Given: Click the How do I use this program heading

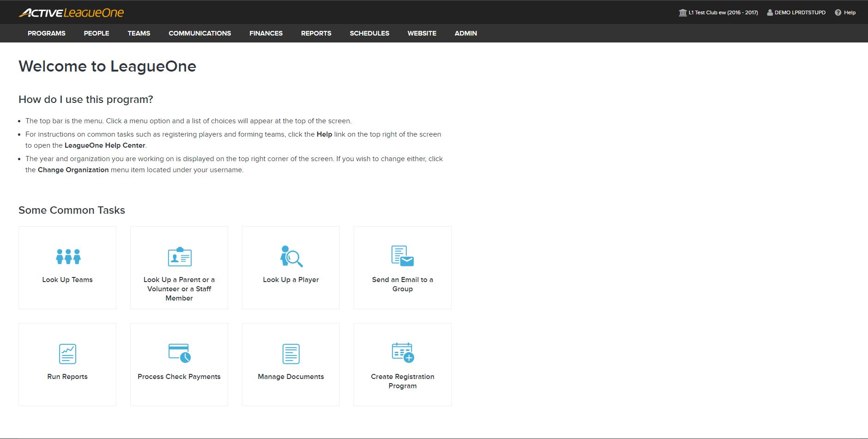Looking at the screenshot, I should [86, 100].
